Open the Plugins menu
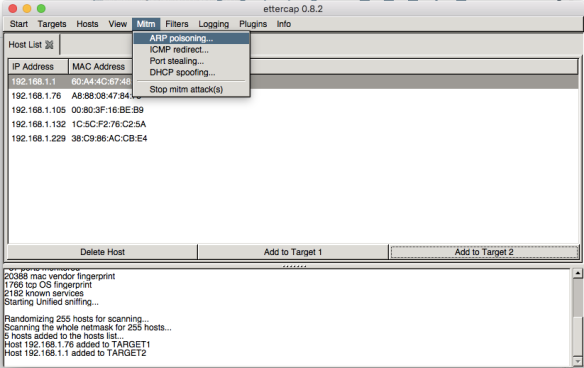The height and width of the screenshot is (368, 584). point(253,24)
